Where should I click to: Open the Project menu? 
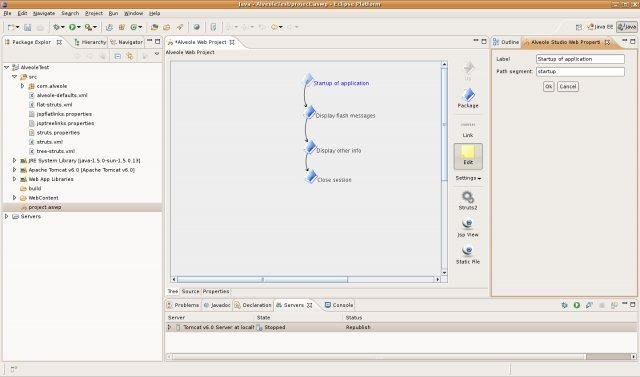click(x=94, y=13)
